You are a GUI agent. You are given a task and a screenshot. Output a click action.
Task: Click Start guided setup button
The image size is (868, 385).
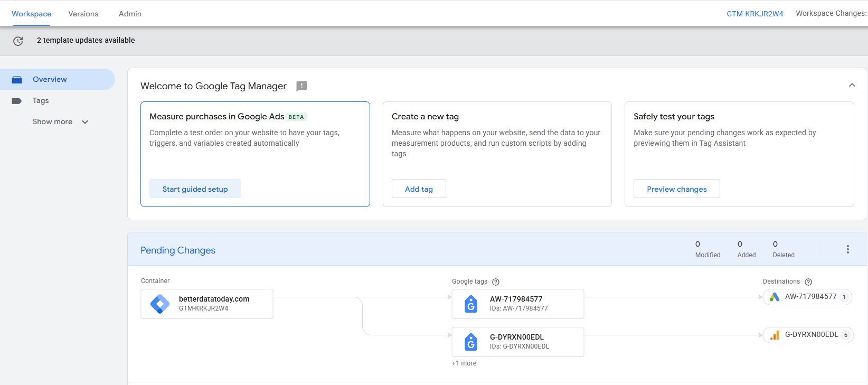click(195, 189)
